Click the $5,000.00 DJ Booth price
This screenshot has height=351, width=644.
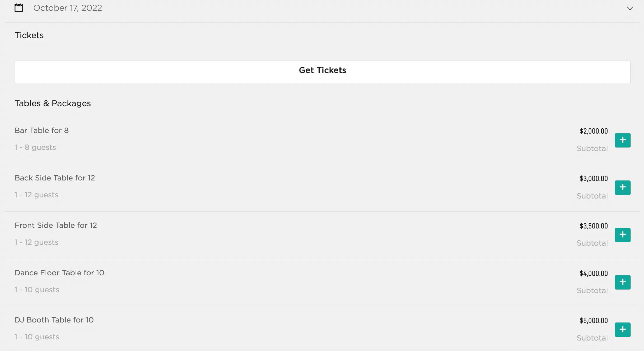coord(594,321)
